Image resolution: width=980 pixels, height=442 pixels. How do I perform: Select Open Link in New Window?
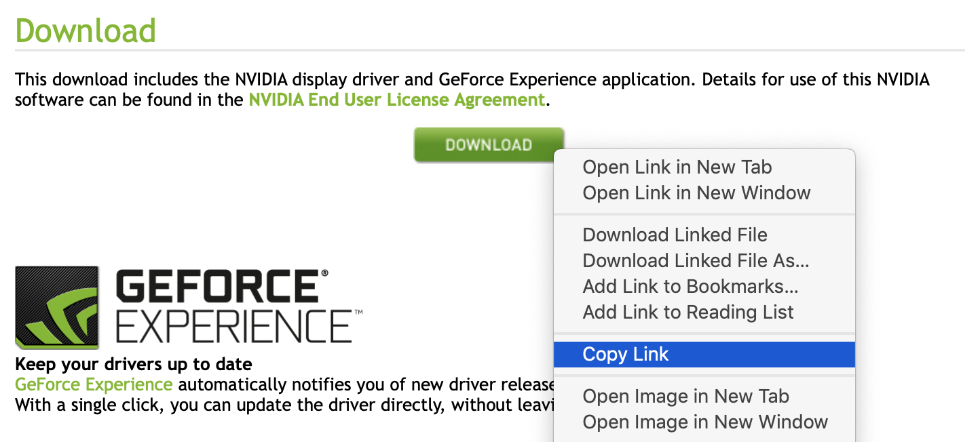(x=696, y=193)
